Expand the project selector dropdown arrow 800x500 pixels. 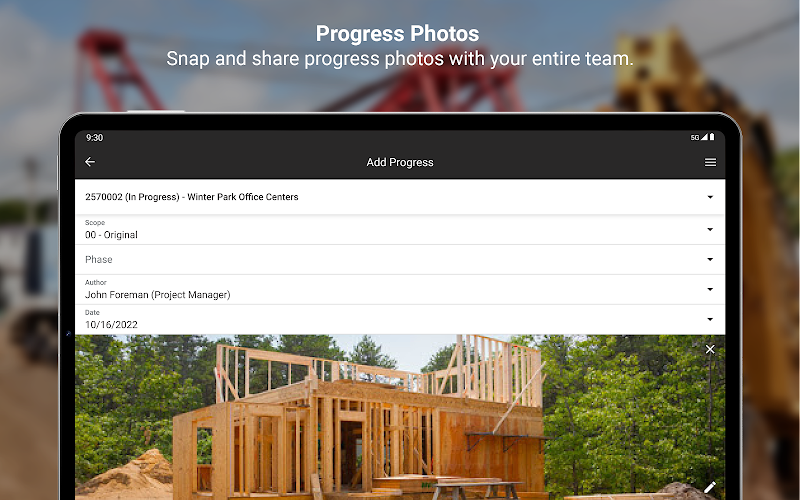(x=710, y=197)
